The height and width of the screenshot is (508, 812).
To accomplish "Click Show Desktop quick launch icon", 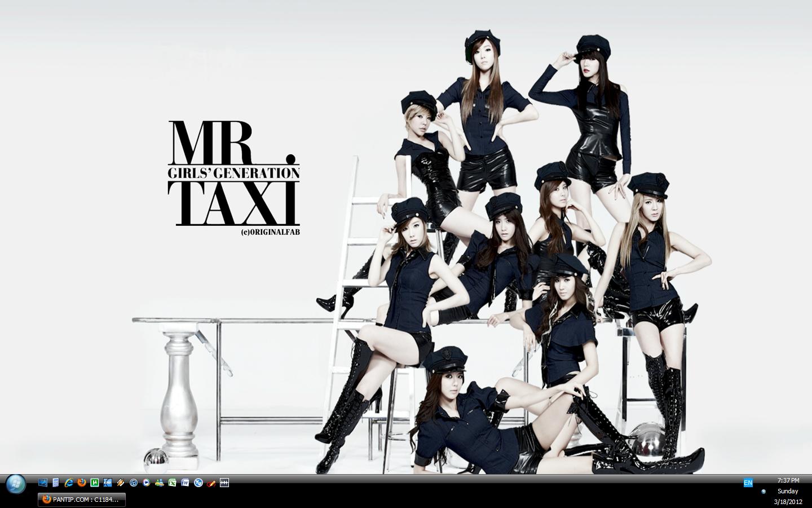I will coord(43,483).
